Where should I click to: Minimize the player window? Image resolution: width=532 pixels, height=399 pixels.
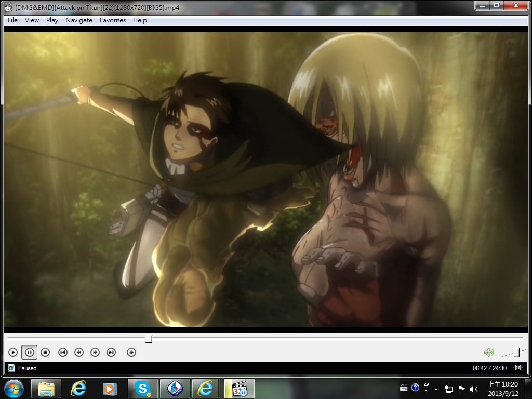(x=483, y=5)
